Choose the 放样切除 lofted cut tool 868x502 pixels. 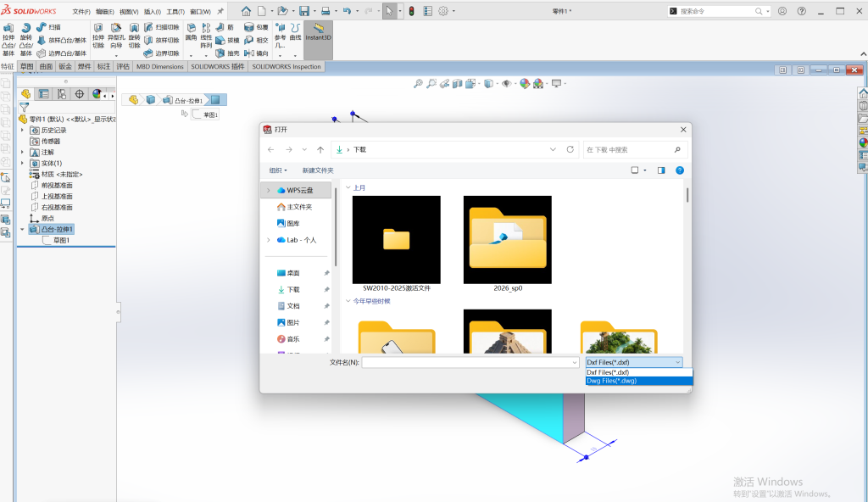[x=162, y=41]
